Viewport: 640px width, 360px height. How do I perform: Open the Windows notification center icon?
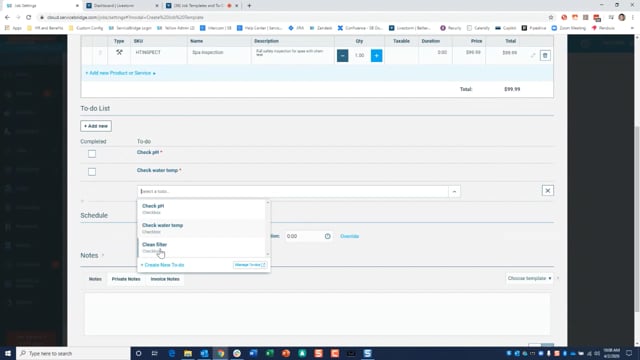coord(629,353)
